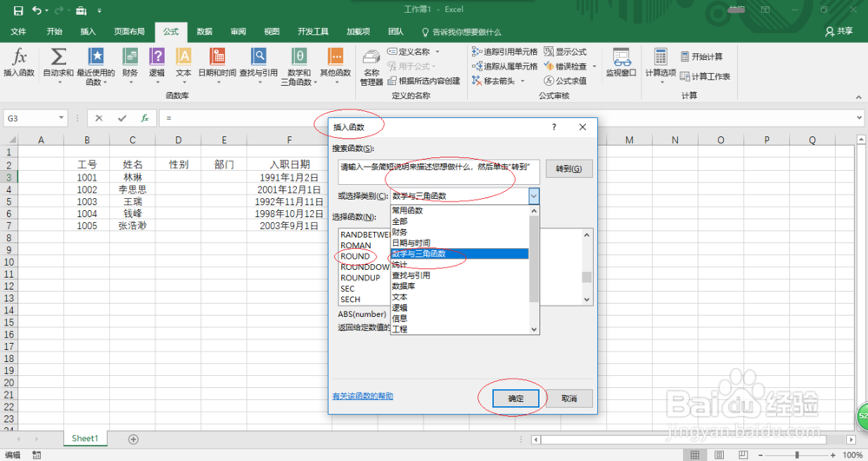Open More Functions (其他函数) icon
This screenshot has height=461, width=868.
tap(335, 65)
